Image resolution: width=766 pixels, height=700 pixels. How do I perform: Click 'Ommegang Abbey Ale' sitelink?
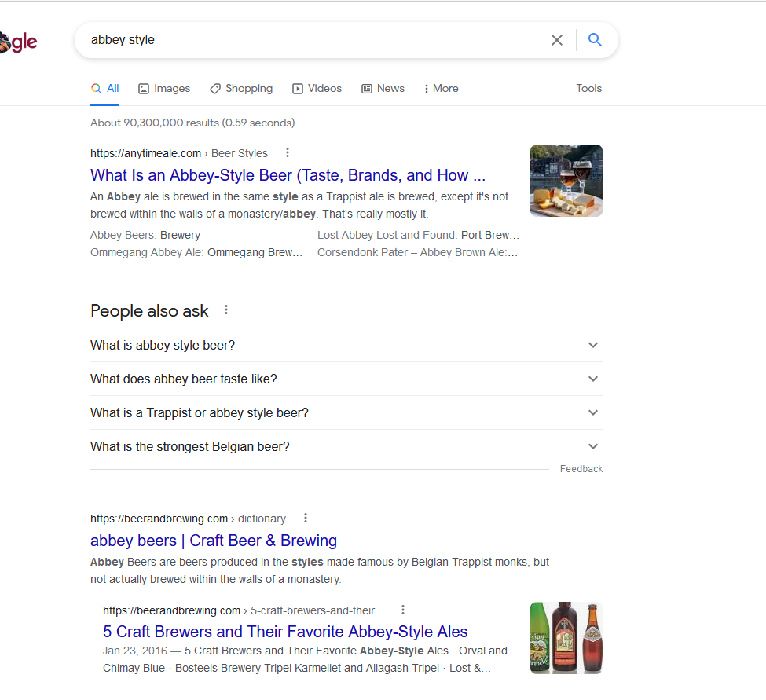click(x=196, y=252)
